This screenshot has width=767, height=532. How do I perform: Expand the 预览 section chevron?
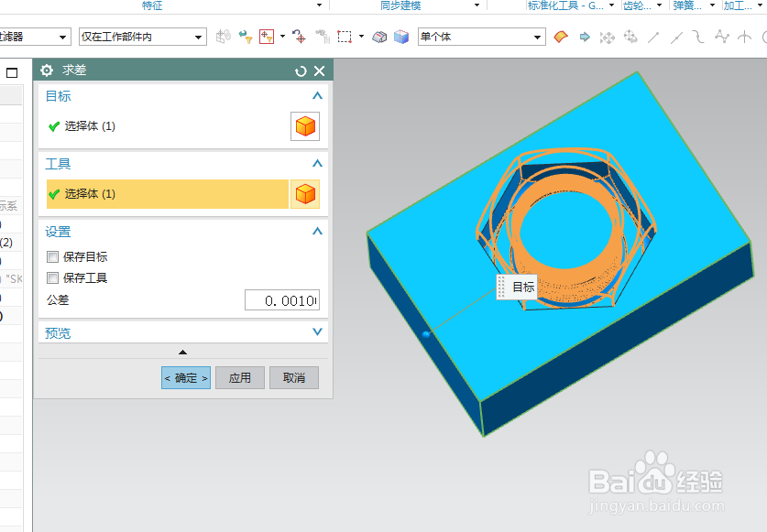317,332
